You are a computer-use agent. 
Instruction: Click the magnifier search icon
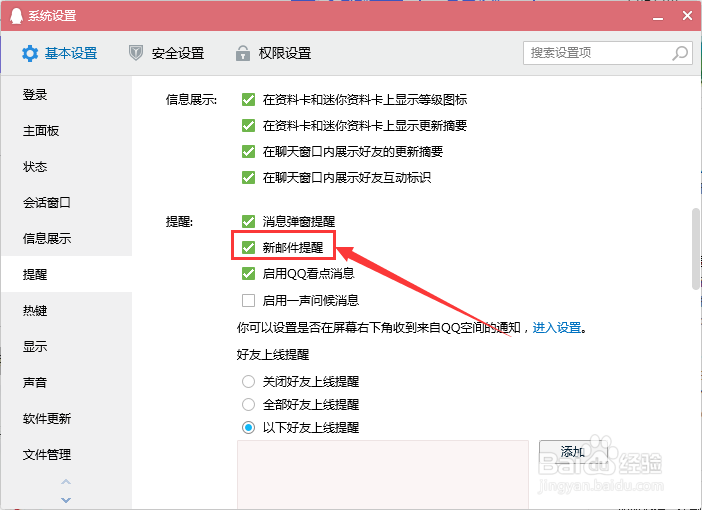(680, 53)
